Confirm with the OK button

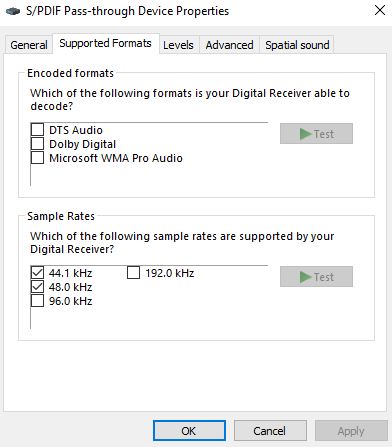coord(189,431)
